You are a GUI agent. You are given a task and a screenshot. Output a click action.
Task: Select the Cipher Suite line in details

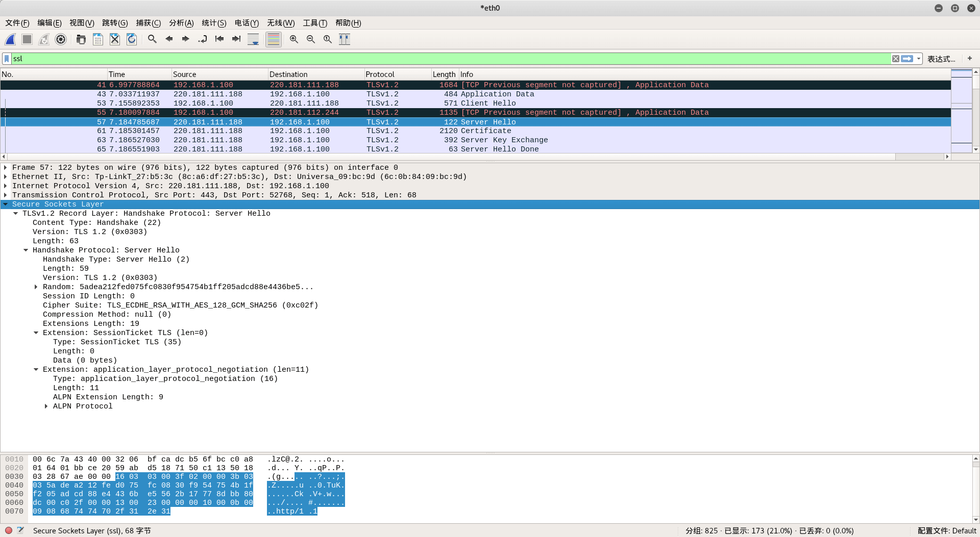180,305
